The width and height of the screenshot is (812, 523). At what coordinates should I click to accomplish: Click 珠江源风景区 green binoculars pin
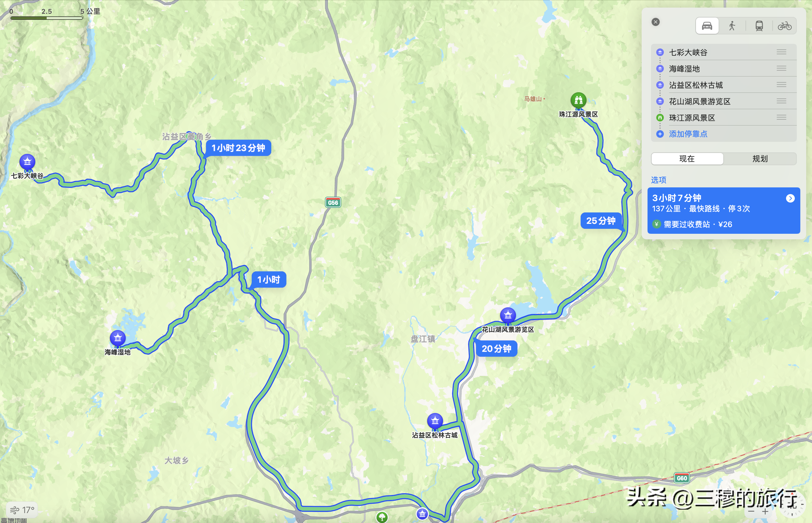click(x=579, y=100)
